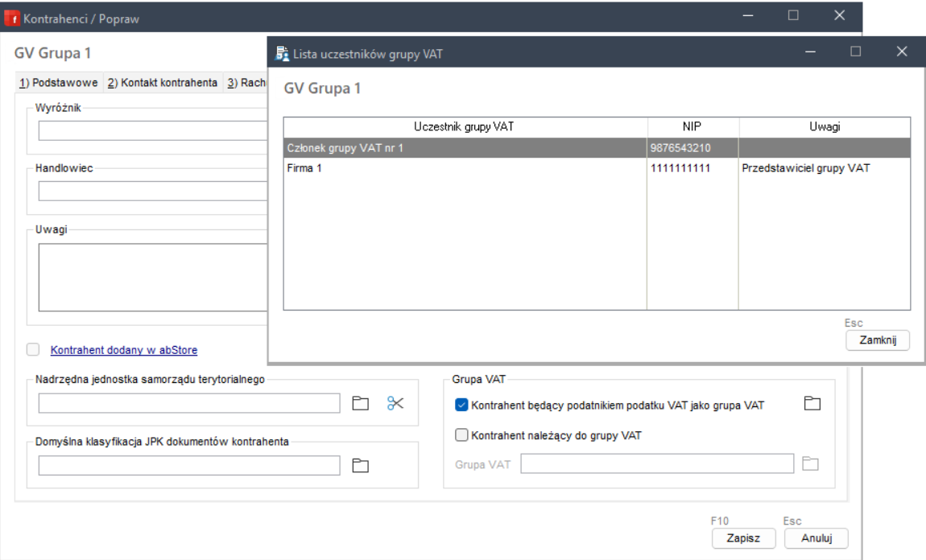Click the Zamknij button
This screenshot has height=560, width=926.
point(878,340)
